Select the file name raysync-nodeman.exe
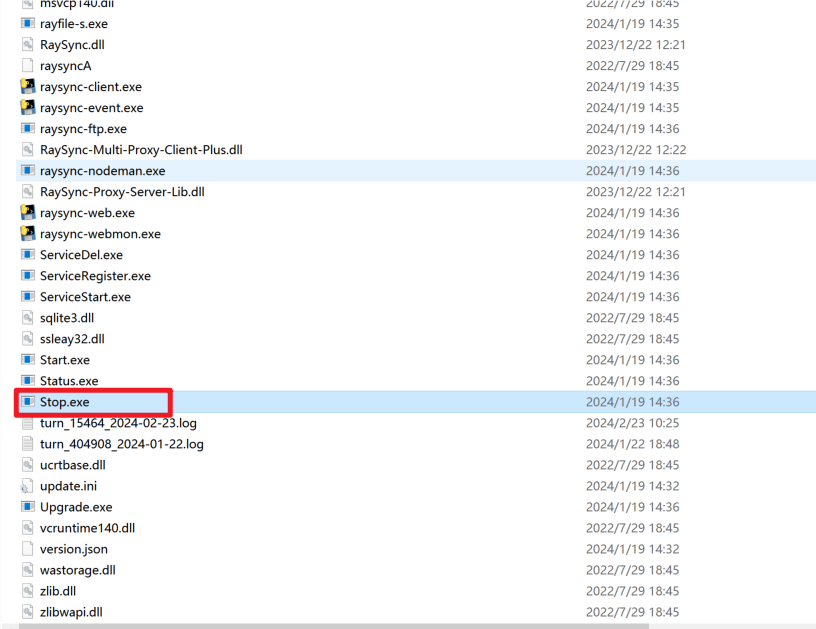The height and width of the screenshot is (629, 816). (x=103, y=171)
